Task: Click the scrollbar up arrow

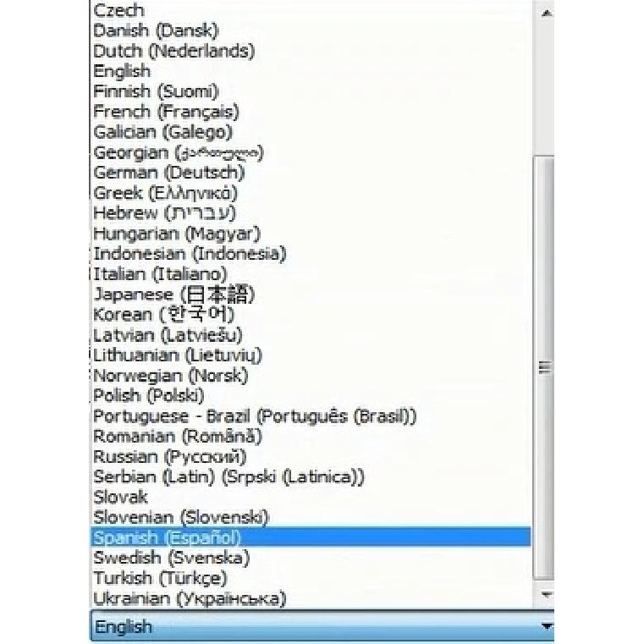Action: [x=546, y=14]
